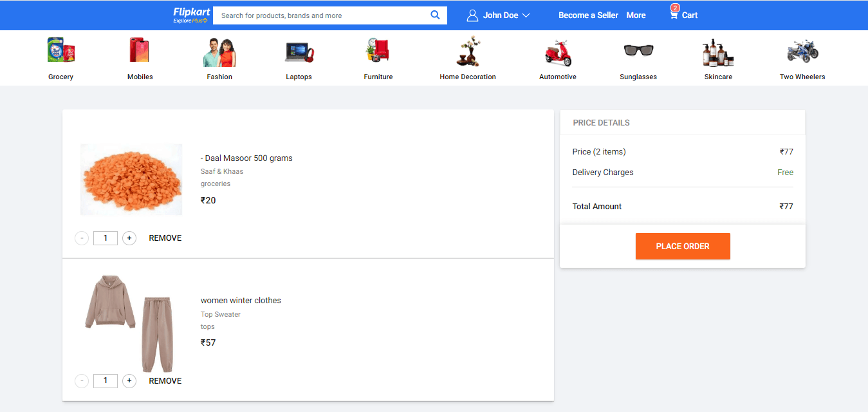Click the Cart label in header
Image resolution: width=868 pixels, height=412 pixels.
click(690, 15)
